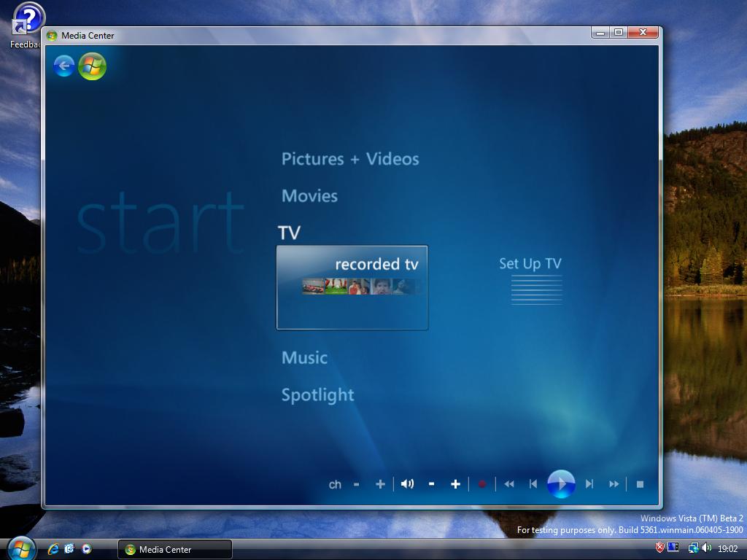Click the channel up plus button
747x560 pixels.
pos(380,484)
